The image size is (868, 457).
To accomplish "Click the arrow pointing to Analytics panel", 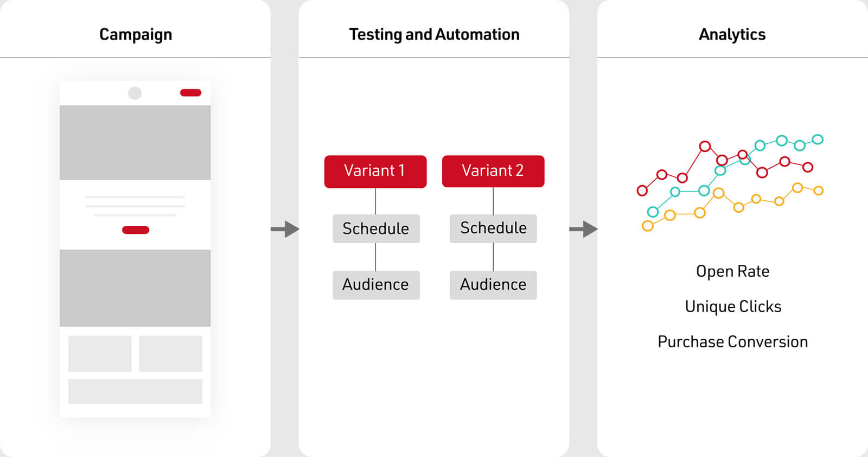I will (583, 229).
